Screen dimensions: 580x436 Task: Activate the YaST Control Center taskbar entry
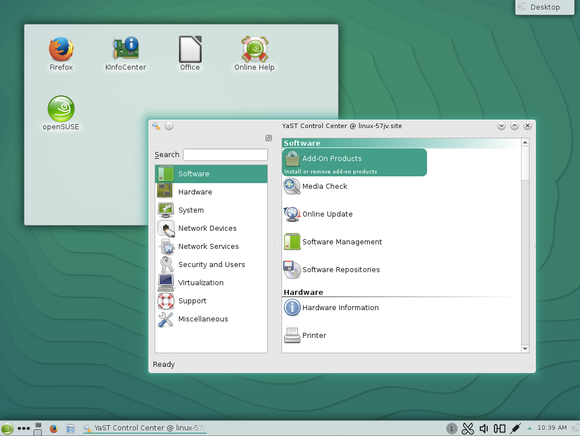[x=145, y=428]
